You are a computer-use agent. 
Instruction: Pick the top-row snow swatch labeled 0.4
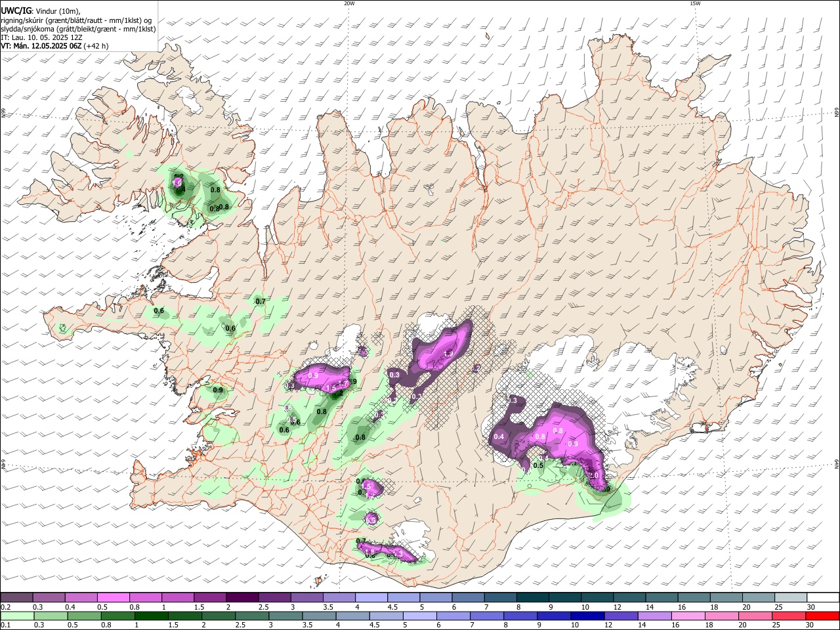pyautogui.click(x=81, y=598)
